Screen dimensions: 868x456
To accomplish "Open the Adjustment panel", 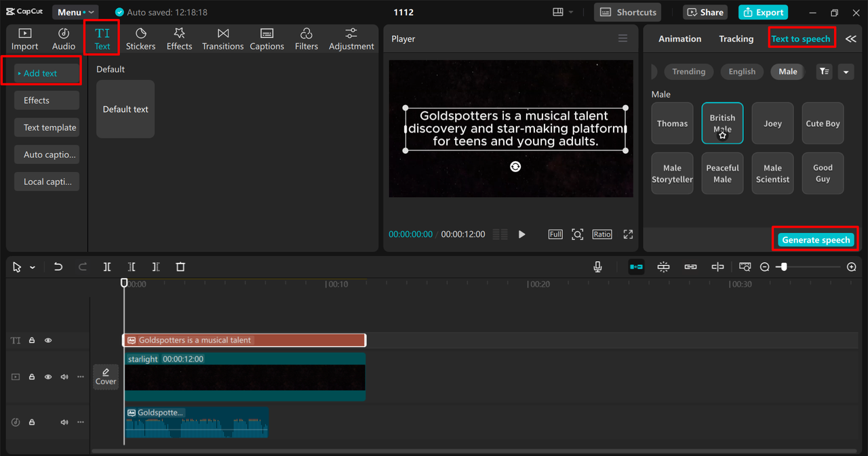I will tap(351, 39).
